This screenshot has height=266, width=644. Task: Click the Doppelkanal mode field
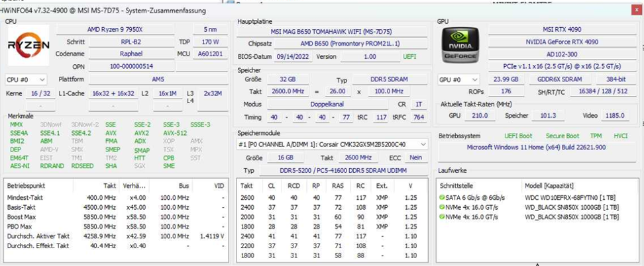click(x=328, y=105)
